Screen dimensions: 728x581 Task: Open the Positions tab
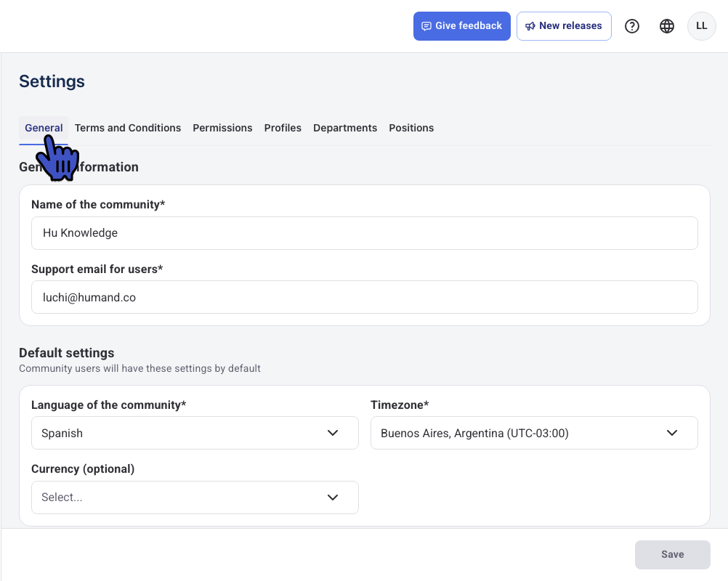[411, 128]
